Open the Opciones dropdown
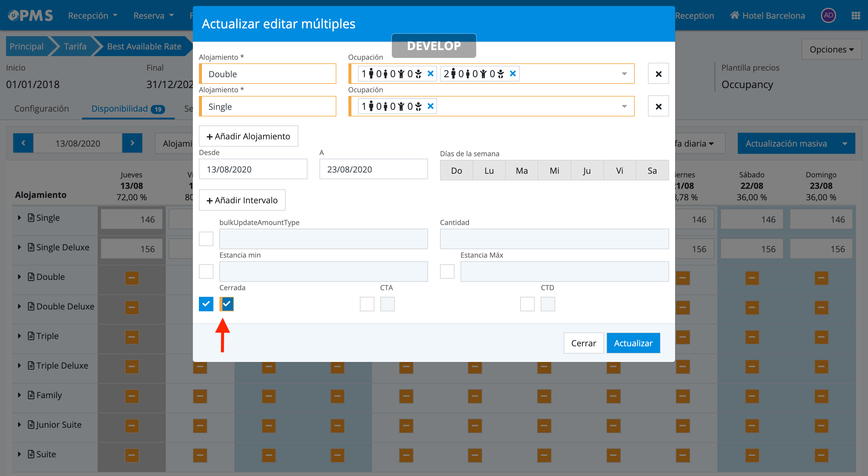This screenshot has height=476, width=868. coord(831,49)
